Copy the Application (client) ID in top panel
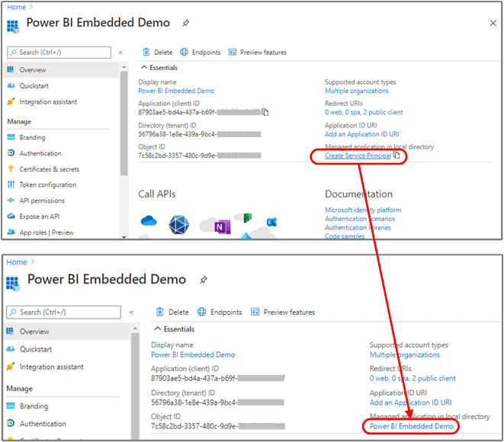Image resolution: width=504 pixels, height=442 pixels. [265, 112]
